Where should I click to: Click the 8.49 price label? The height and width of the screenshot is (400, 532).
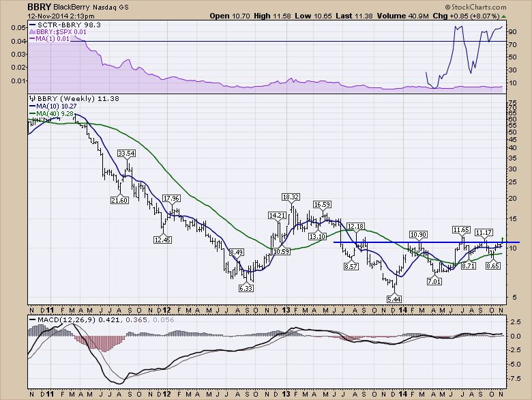[x=237, y=253]
